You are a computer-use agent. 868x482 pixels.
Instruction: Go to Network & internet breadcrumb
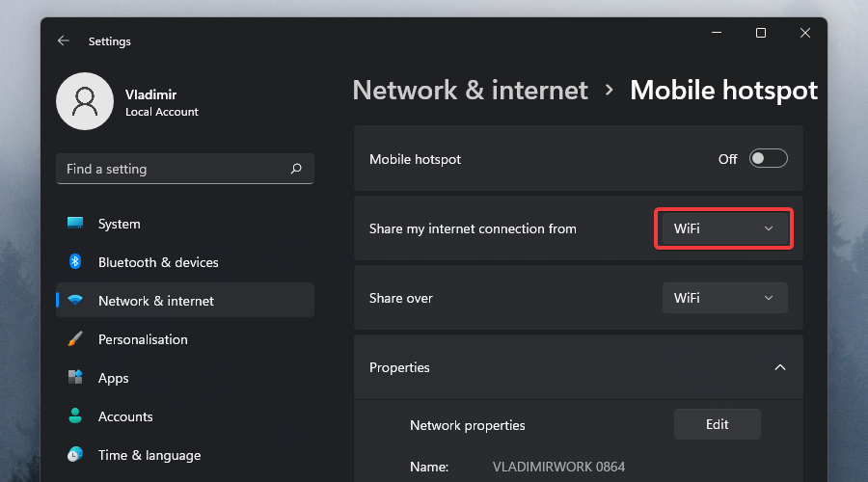point(470,91)
